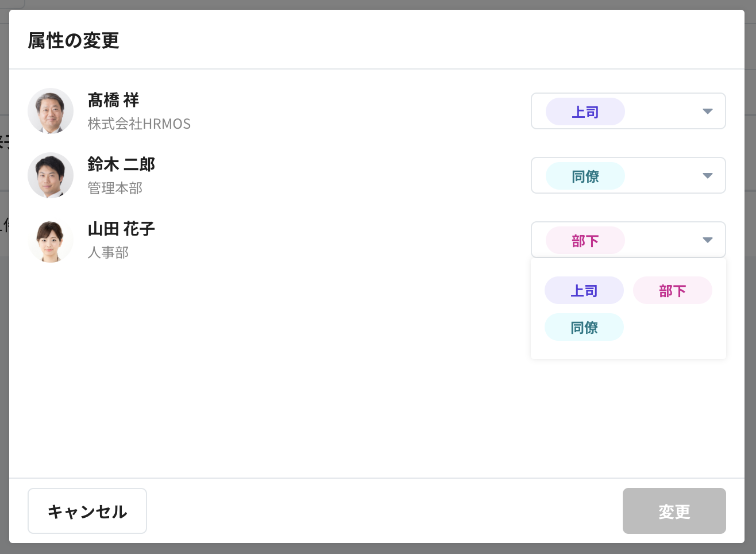Open the attribute dropdown for 鈴木 二郎
This screenshot has width=756, height=554.
click(707, 175)
